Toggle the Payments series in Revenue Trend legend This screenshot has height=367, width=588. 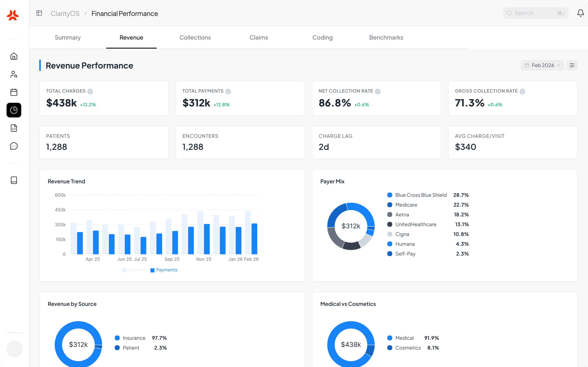coord(164,270)
